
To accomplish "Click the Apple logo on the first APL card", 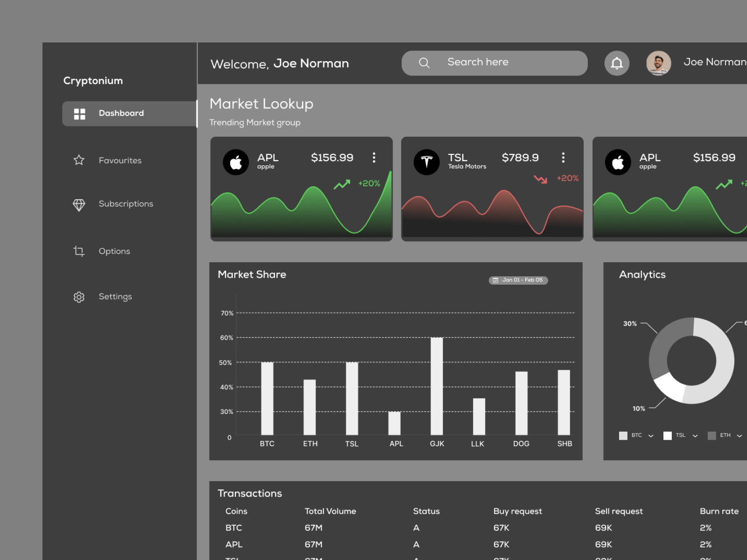I will tap(236, 162).
